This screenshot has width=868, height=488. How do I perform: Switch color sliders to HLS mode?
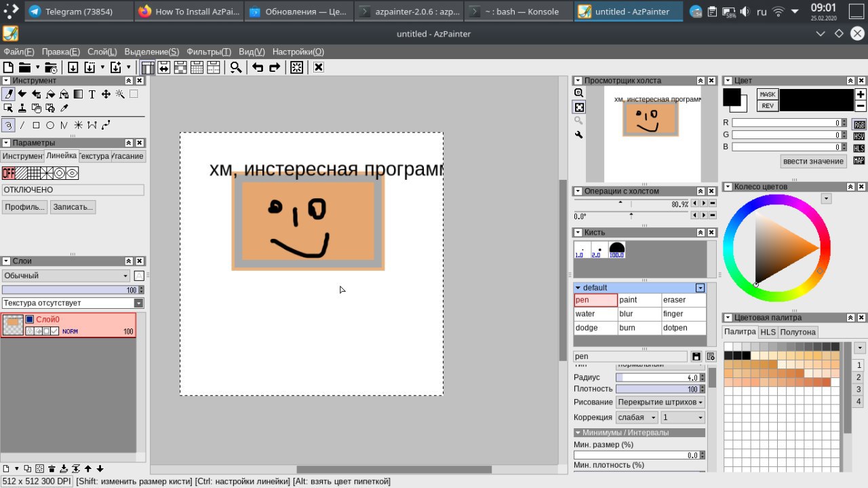pos(859,148)
